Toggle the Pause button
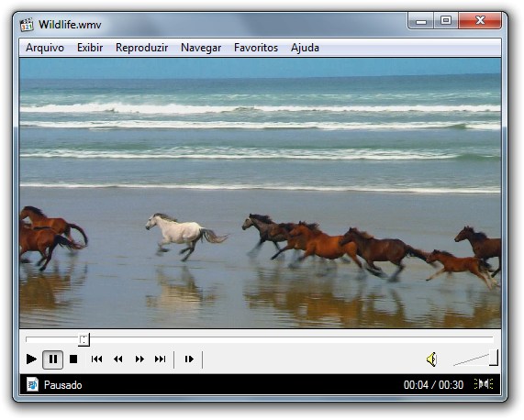This screenshot has height=420, width=524. [53, 359]
